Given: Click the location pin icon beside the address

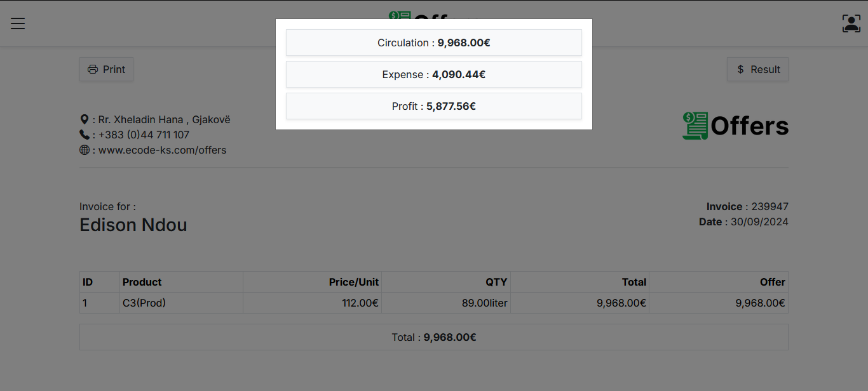Looking at the screenshot, I should point(85,119).
